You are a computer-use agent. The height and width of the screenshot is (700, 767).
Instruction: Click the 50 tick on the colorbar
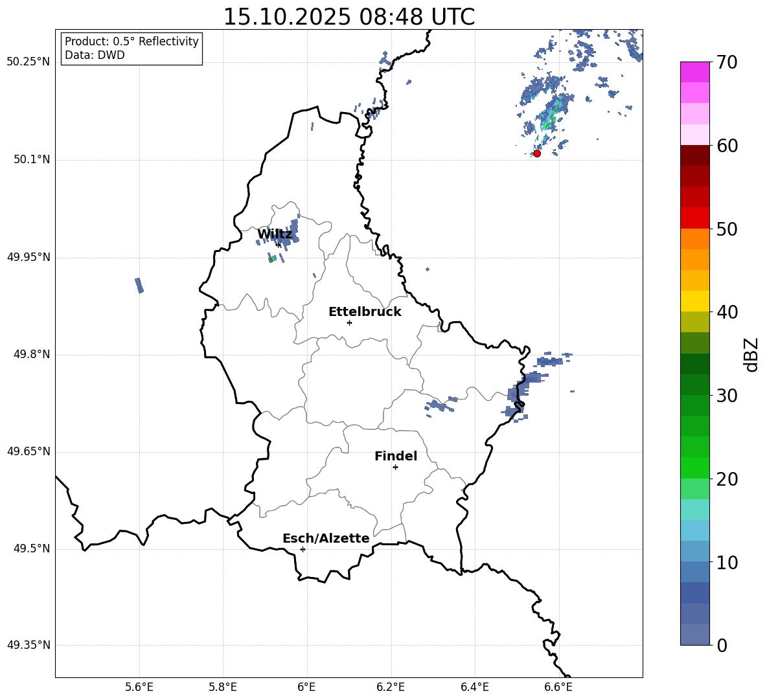[726, 229]
